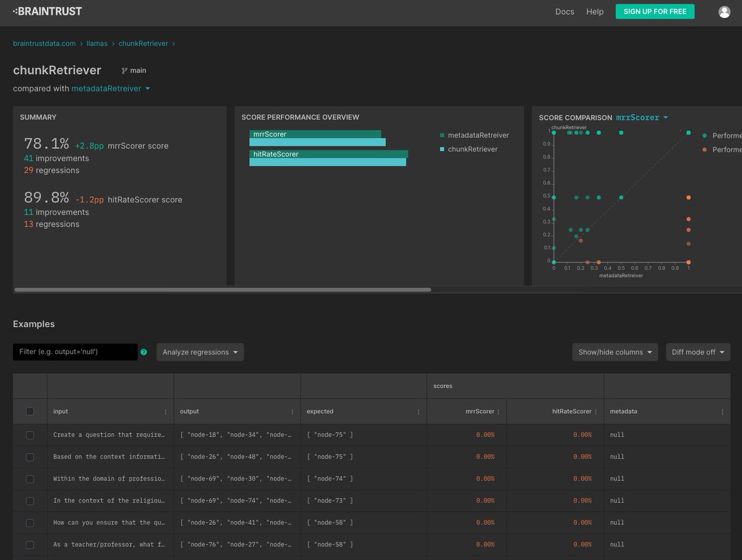742x560 pixels.
Task: Click the git branch icon beside main
Action: click(124, 70)
